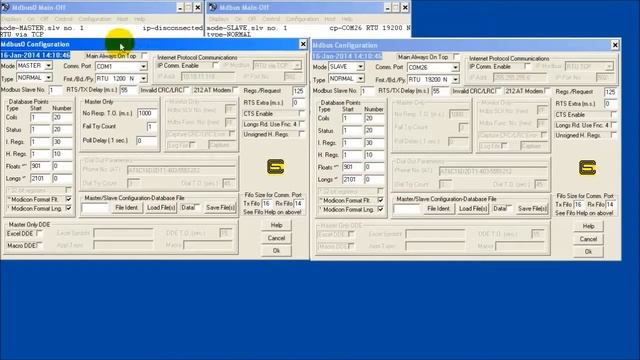Click the RTS/TX Delay field in Mdbus0 Configuration
Viewport: 640px width, 360px height.
129,90
